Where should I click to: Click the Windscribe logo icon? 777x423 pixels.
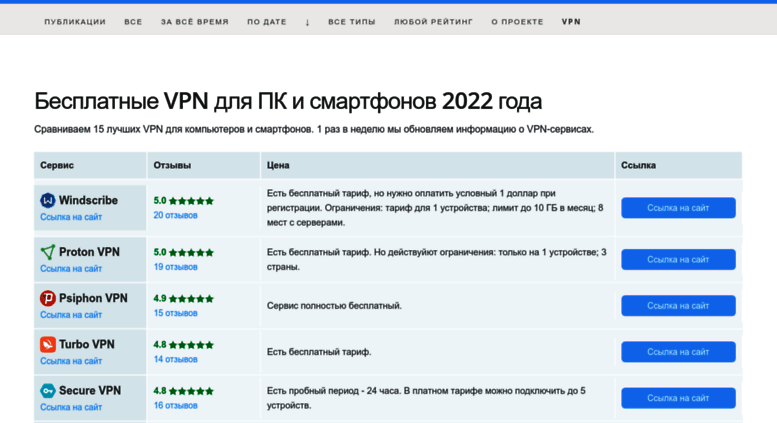click(48, 200)
